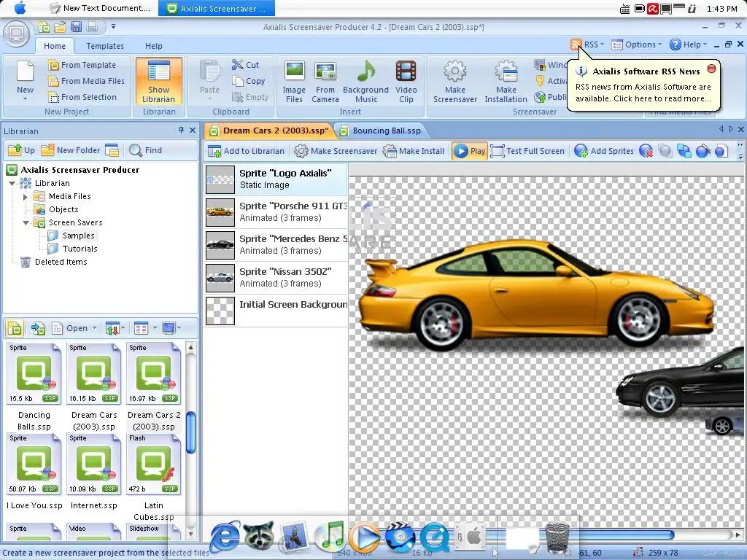Image resolution: width=747 pixels, height=560 pixels.
Task: Click Test Full Screen
Action: 528,151
